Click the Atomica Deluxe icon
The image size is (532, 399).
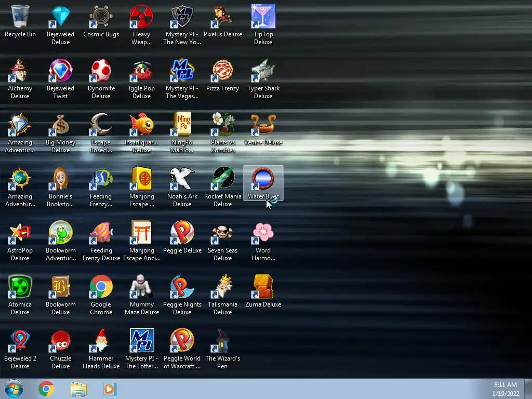coord(20,286)
